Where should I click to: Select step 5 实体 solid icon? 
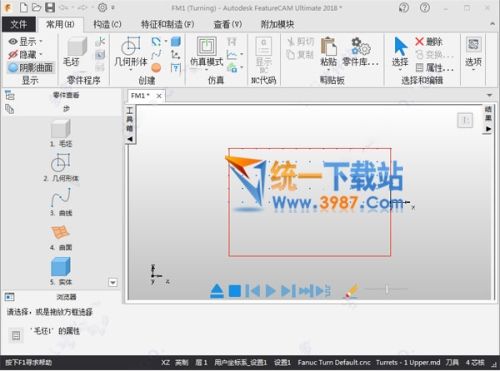[x=61, y=266]
